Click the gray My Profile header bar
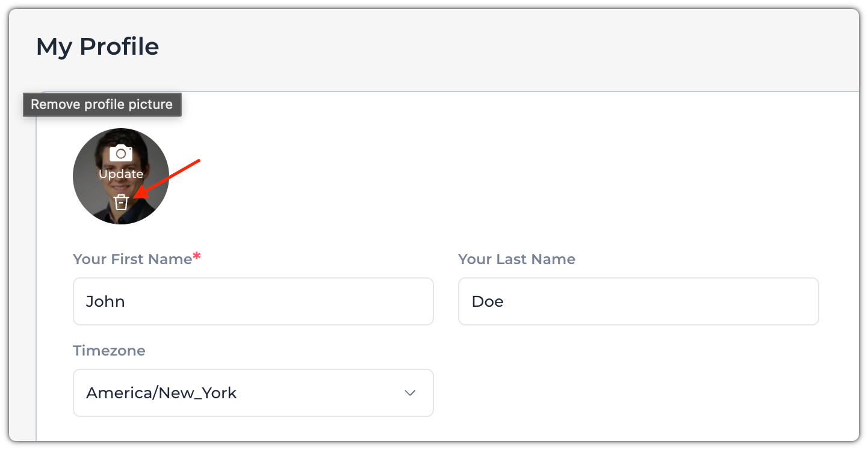 pyautogui.click(x=482, y=48)
